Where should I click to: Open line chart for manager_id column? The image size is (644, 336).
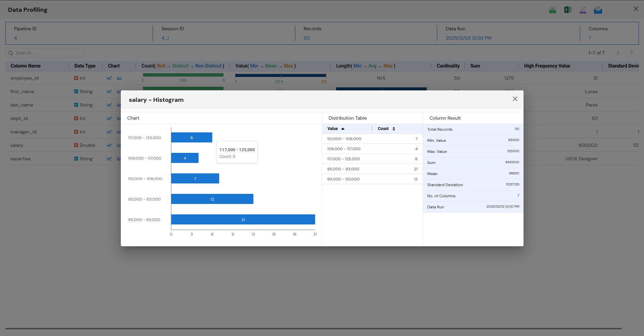109,132
